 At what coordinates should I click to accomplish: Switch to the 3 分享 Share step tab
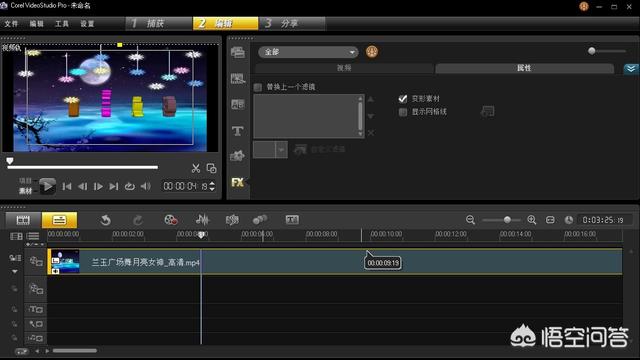(x=292, y=23)
